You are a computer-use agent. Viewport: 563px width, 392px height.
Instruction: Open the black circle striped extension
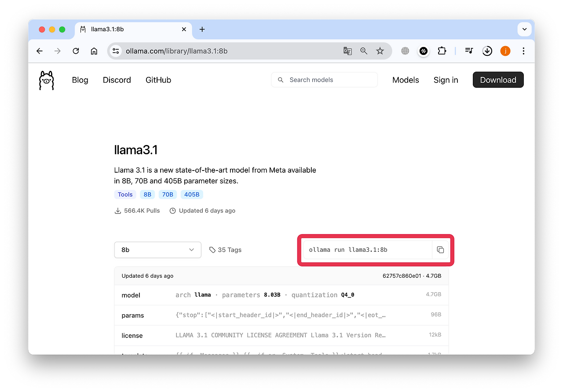(423, 51)
